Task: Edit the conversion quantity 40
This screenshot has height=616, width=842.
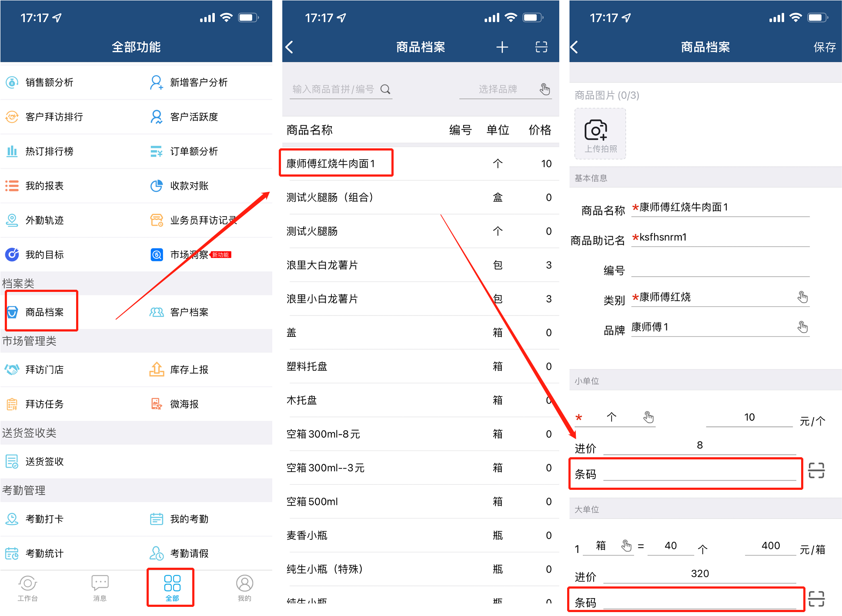Action: coord(671,546)
